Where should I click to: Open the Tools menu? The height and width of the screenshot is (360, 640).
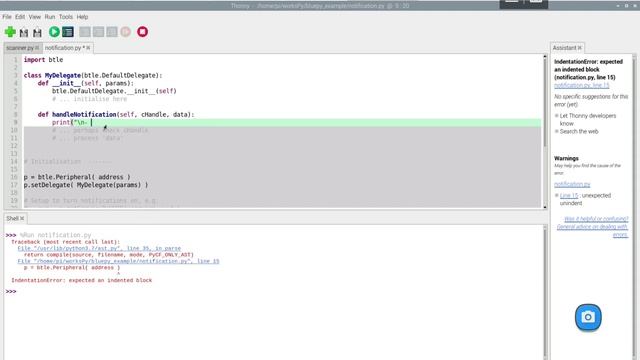(66, 17)
